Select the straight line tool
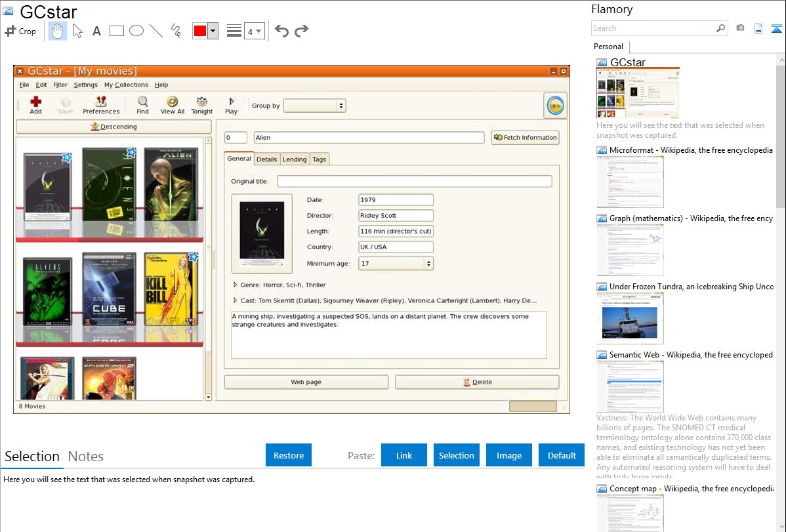 click(x=156, y=31)
